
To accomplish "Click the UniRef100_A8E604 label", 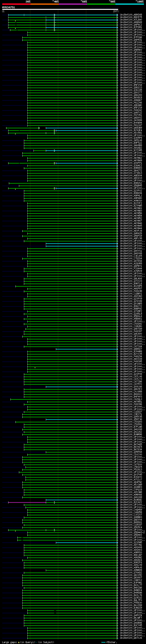I will (x=131, y=175).
